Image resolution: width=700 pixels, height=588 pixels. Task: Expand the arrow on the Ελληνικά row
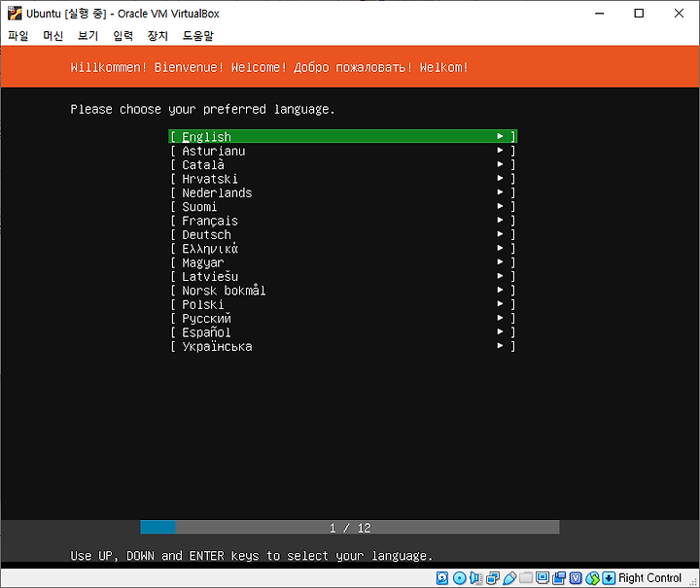click(501, 248)
